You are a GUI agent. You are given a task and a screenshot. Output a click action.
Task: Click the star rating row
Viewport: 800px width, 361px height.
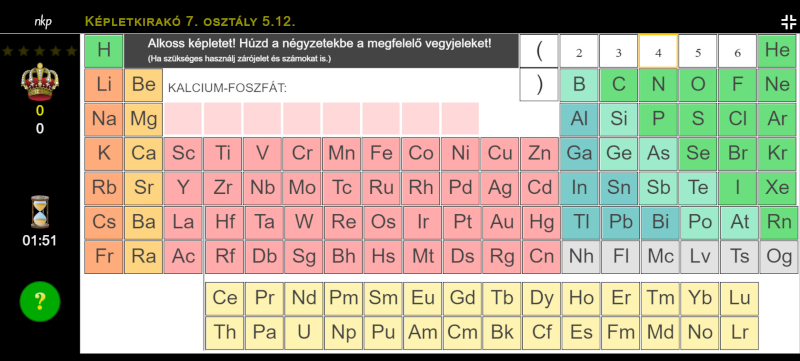(39, 51)
